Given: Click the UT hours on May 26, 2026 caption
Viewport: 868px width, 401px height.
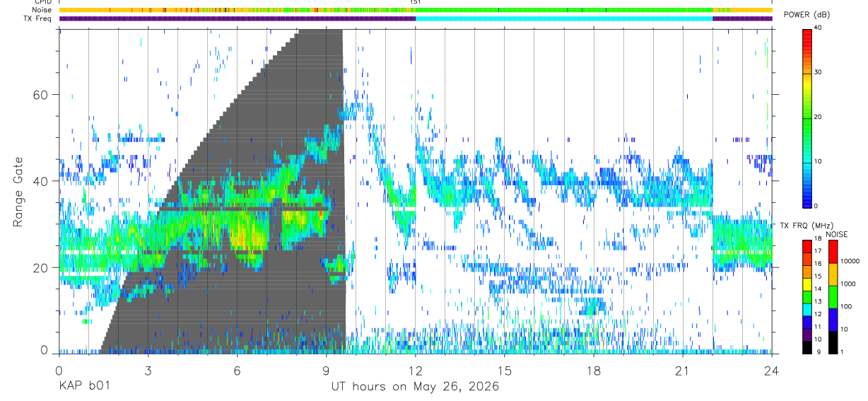Looking at the screenshot, I should [x=415, y=387].
